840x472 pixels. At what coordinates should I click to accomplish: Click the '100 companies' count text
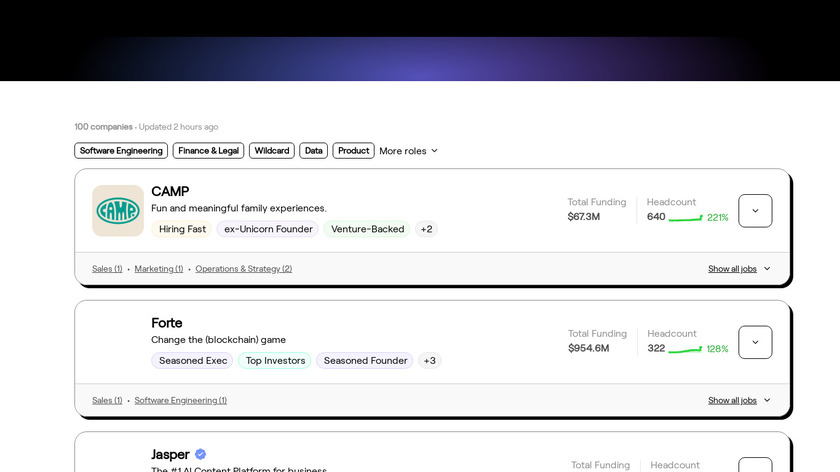[x=103, y=127]
